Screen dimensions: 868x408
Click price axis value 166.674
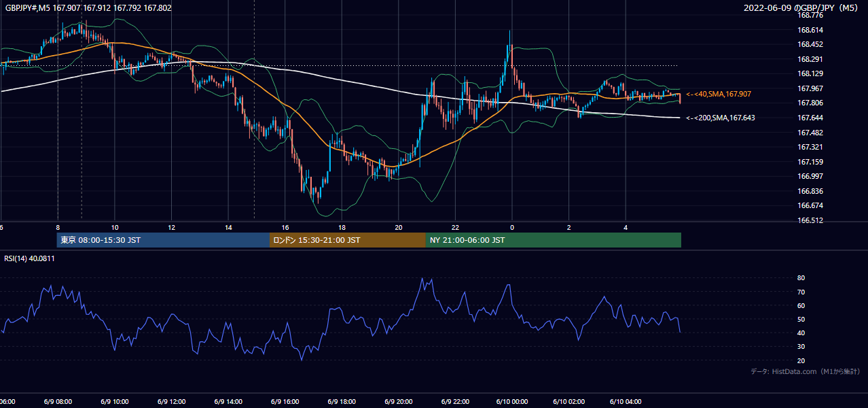[810, 205]
